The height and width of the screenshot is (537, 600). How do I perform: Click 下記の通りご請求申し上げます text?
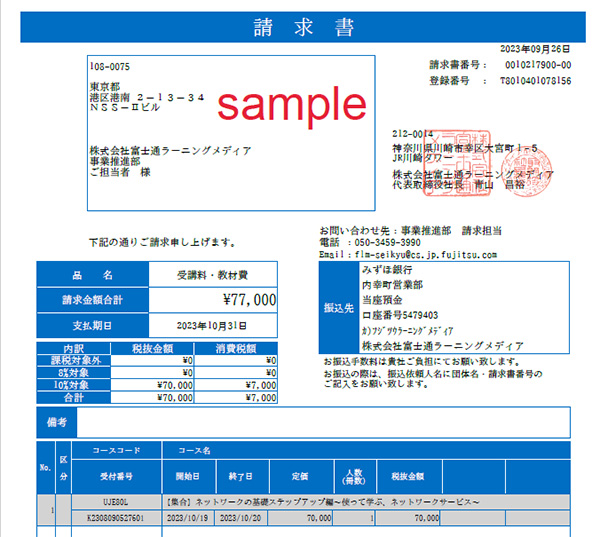click(163, 242)
